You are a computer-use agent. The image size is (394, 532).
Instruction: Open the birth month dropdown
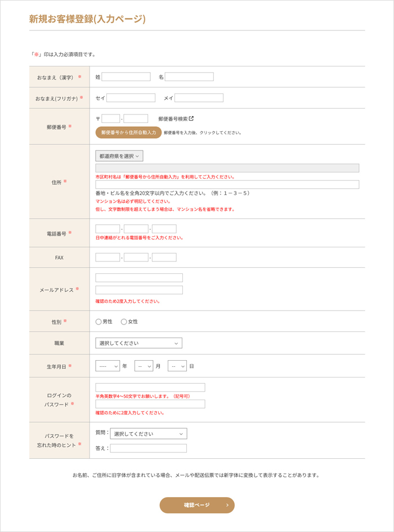(x=144, y=366)
